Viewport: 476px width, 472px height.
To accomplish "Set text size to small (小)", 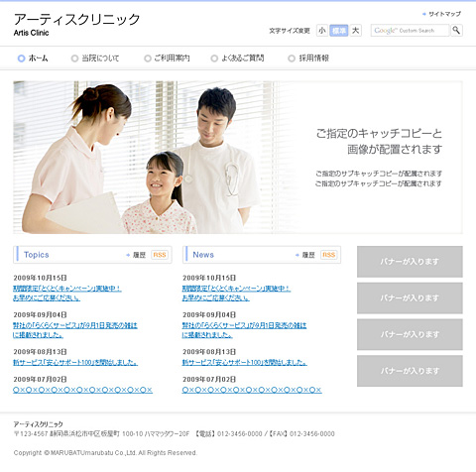I will tap(322, 31).
